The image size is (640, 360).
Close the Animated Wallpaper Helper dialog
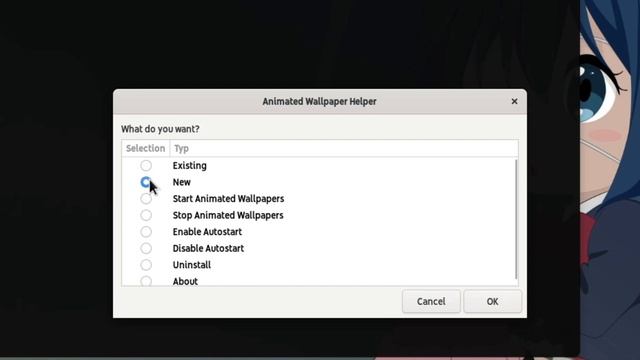(x=514, y=101)
